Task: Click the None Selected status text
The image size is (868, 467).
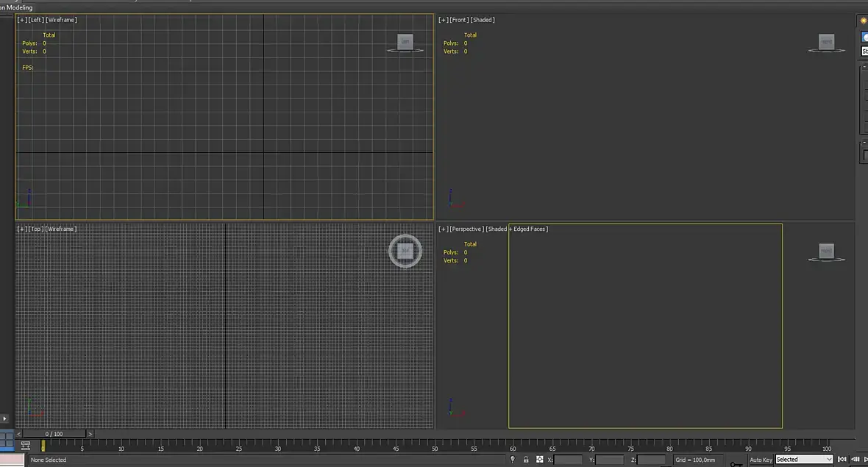Action: click(49, 460)
